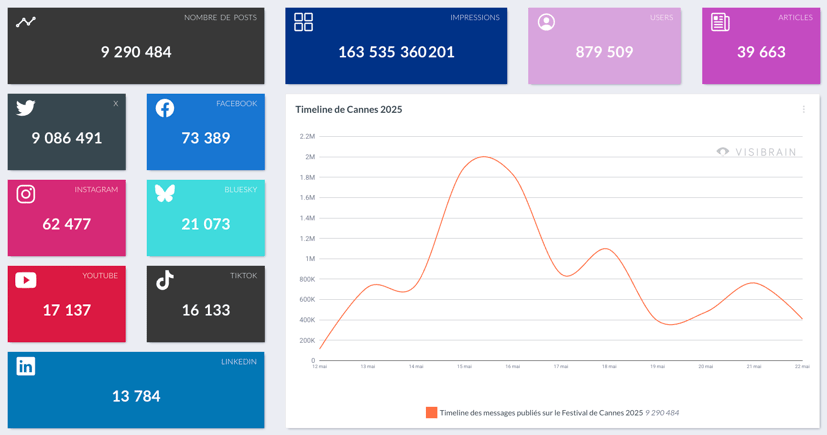Screen dimensions: 827x435
Task: Click the '18 mai' x-axis date label
Action: pyautogui.click(x=609, y=366)
